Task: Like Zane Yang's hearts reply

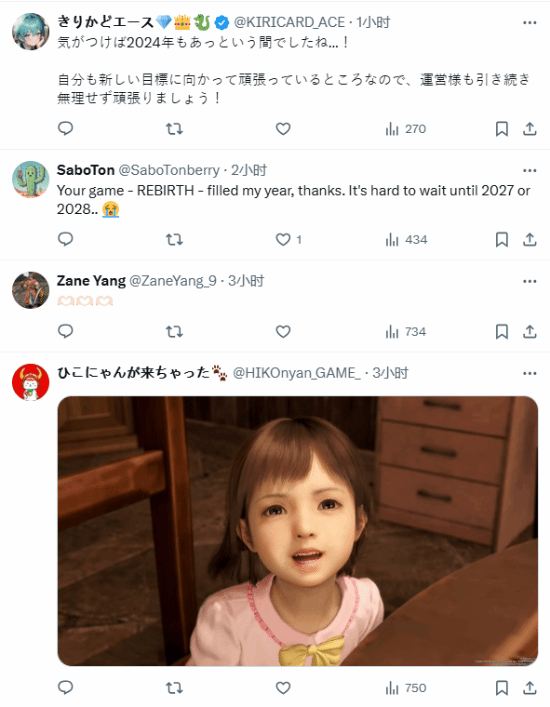Action: point(283,332)
